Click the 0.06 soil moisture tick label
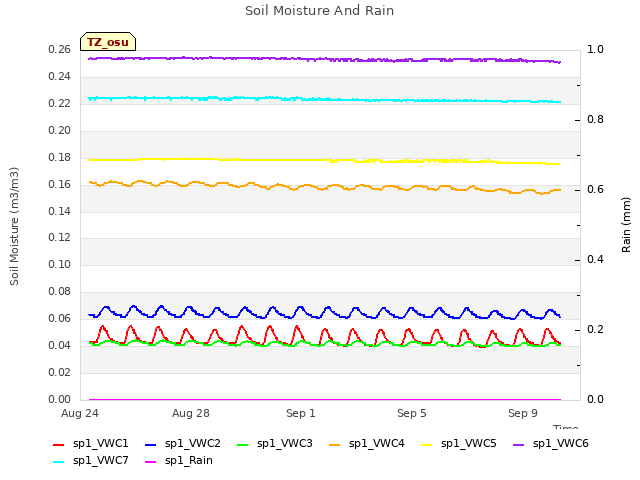640x480 pixels. tap(60, 319)
